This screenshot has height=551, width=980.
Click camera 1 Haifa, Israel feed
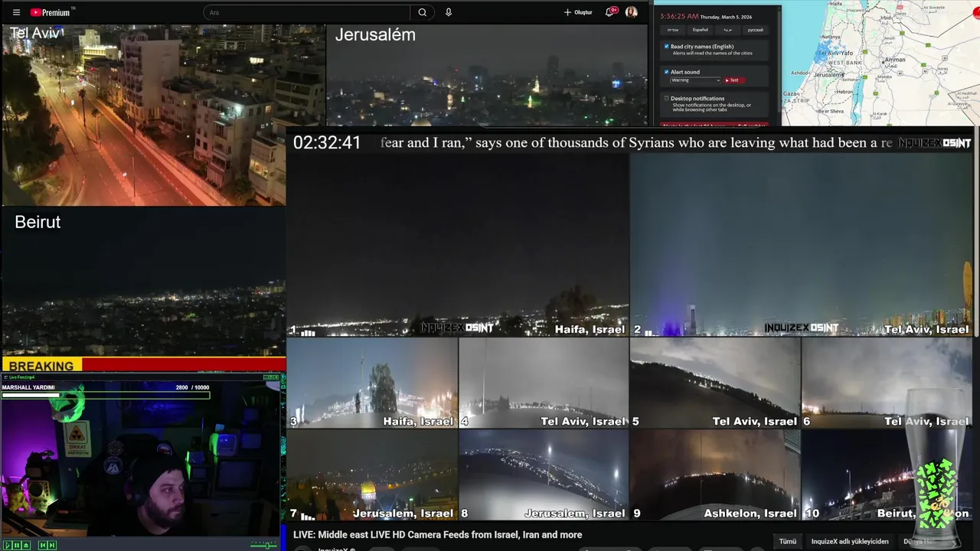pos(458,246)
